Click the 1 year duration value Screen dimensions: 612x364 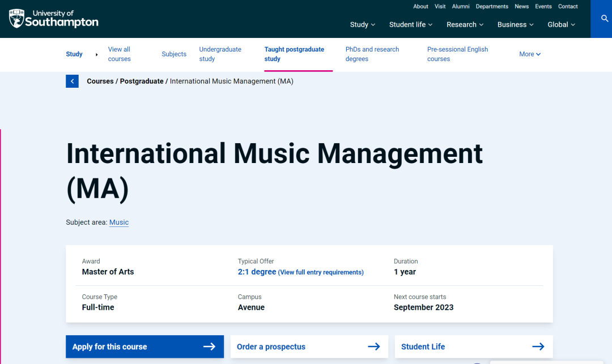[x=405, y=272]
